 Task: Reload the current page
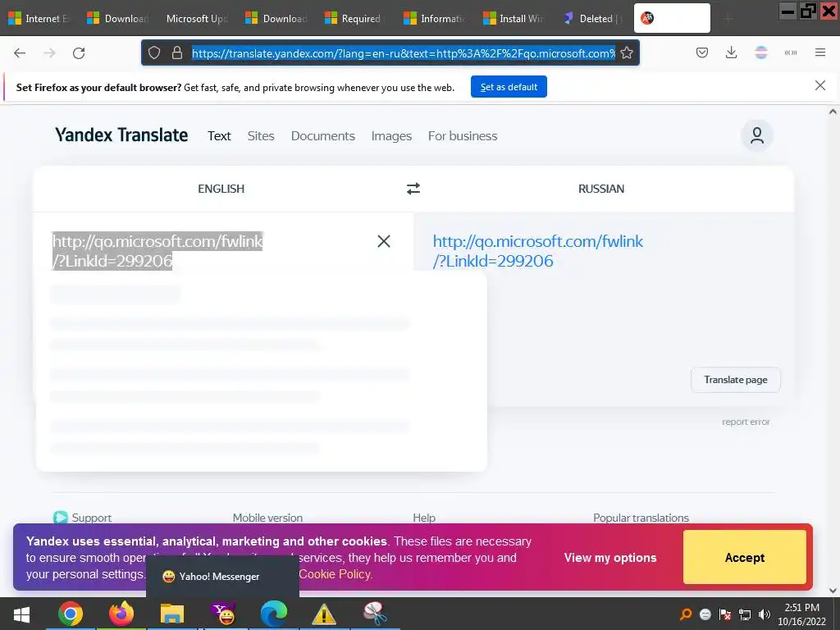79,53
